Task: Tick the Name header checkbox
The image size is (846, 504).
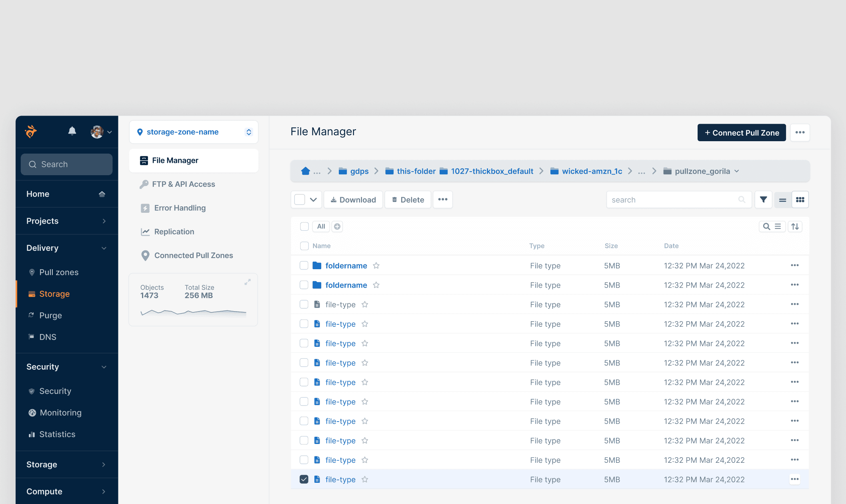Action: [x=304, y=246]
